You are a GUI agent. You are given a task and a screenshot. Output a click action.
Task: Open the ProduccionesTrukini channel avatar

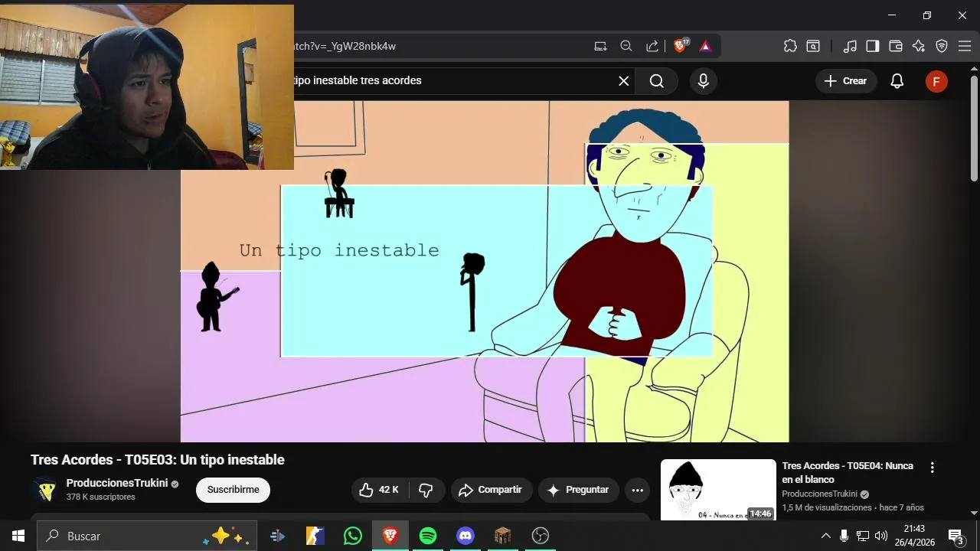44,490
